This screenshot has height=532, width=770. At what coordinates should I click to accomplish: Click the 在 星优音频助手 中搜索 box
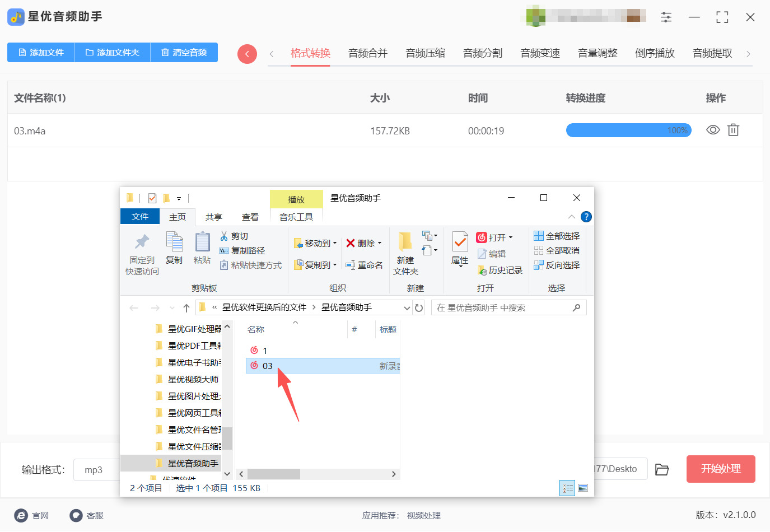pyautogui.click(x=508, y=307)
